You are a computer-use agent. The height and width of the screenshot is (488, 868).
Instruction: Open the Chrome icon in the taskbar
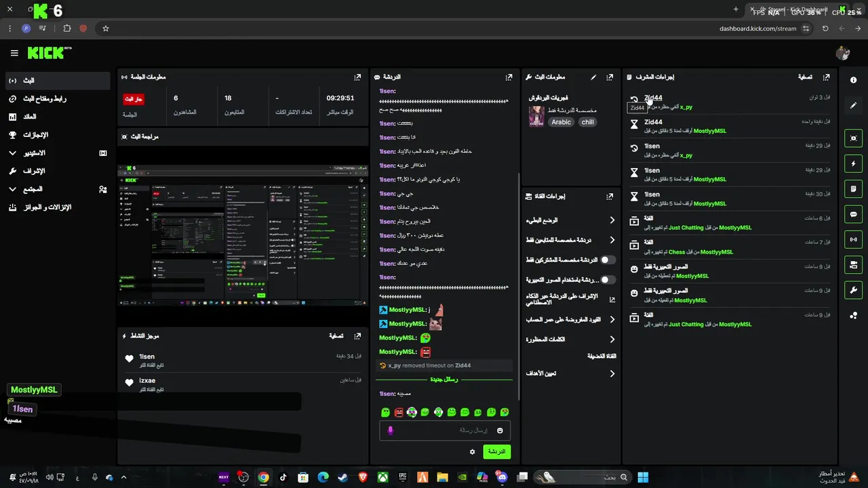pyautogui.click(x=263, y=477)
